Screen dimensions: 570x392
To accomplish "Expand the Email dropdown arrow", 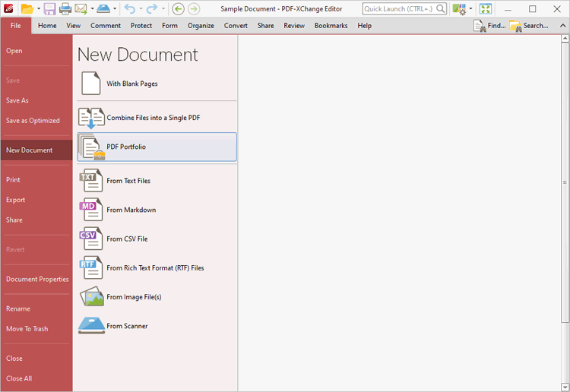I will [92, 8].
